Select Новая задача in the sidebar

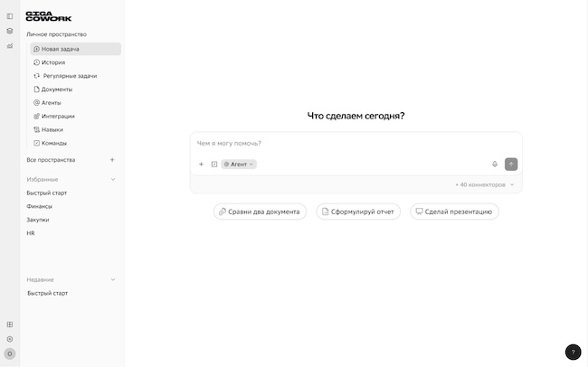75,49
